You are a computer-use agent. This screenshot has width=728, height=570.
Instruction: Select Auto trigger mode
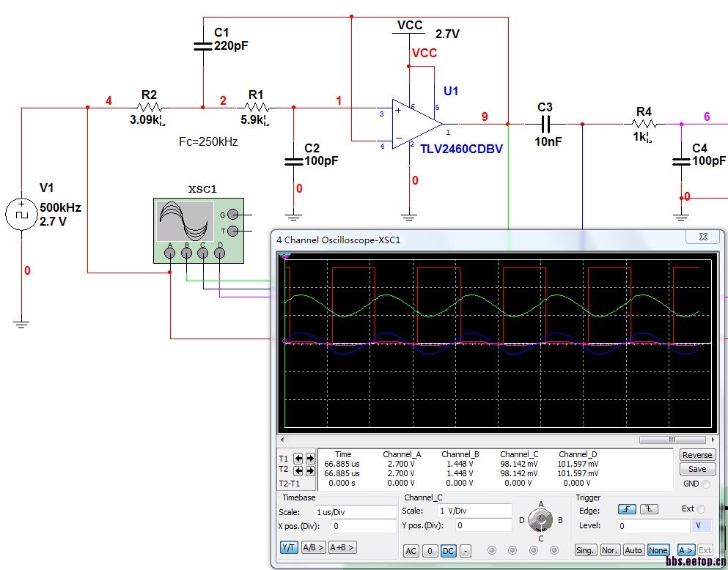click(x=633, y=550)
